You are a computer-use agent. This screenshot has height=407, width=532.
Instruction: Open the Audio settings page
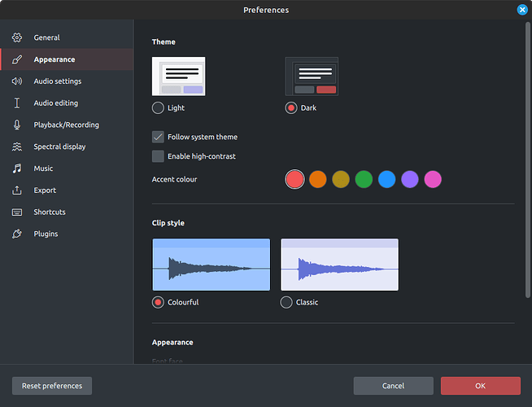pos(67,81)
